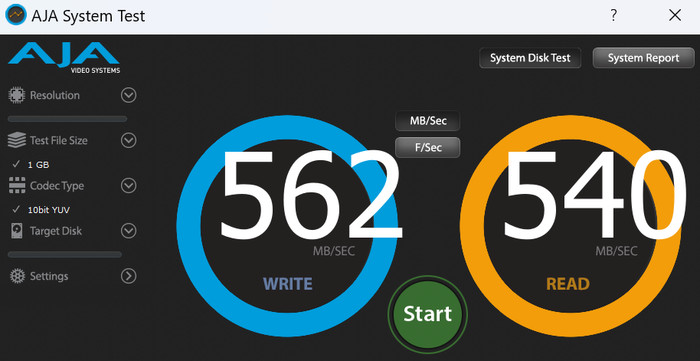700x361 pixels.
Task: Switch units to MB/Sec
Action: point(428,121)
